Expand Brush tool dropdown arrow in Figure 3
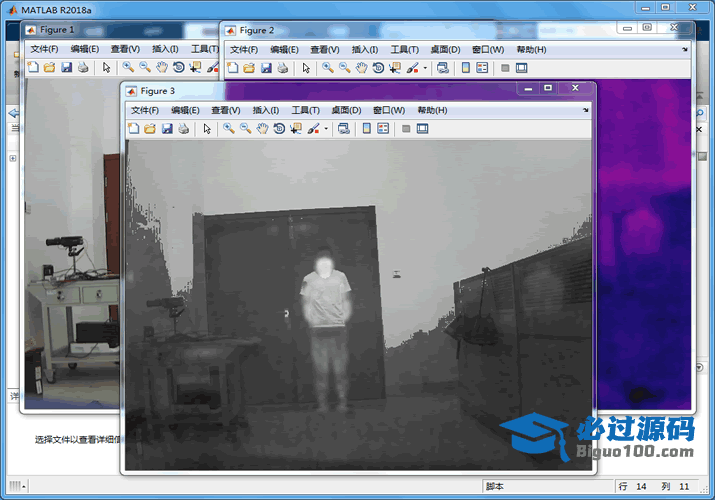 coord(326,128)
